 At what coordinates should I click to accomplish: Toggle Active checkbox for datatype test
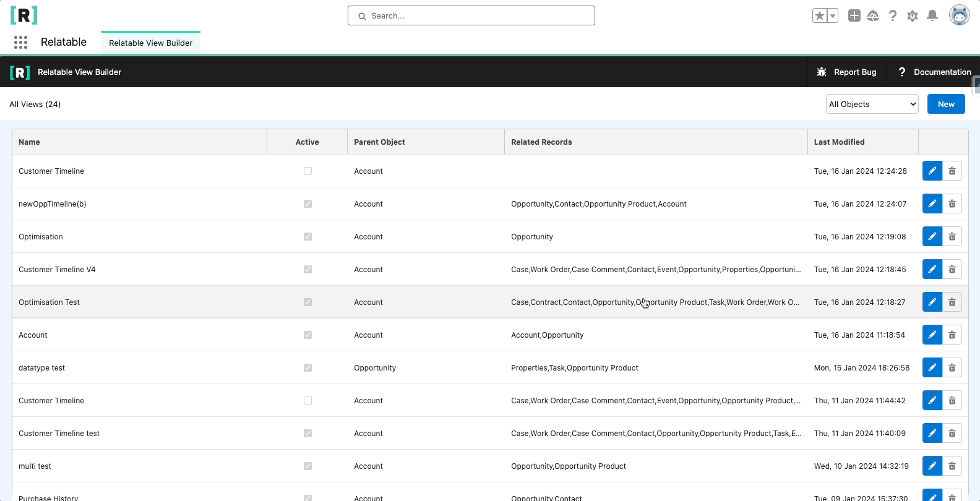[x=307, y=367]
